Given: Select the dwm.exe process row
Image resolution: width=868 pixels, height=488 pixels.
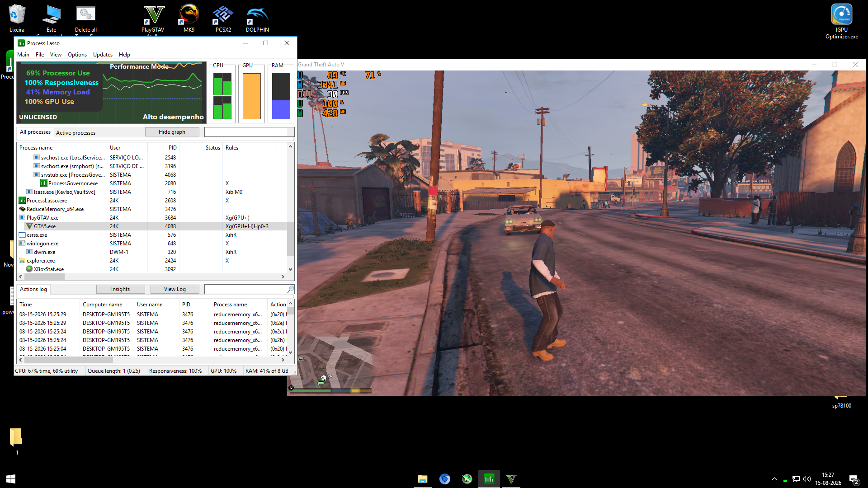Looking at the screenshot, I should tap(152, 252).
